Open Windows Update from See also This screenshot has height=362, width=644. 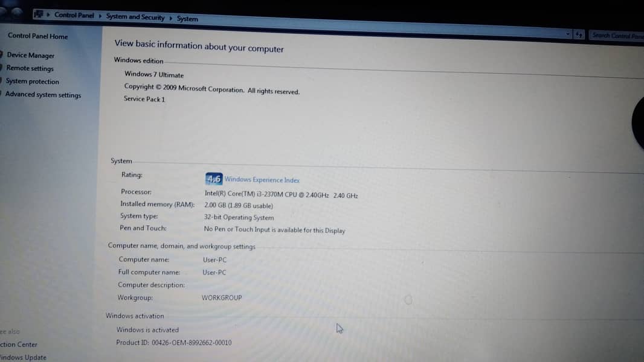pos(23,357)
